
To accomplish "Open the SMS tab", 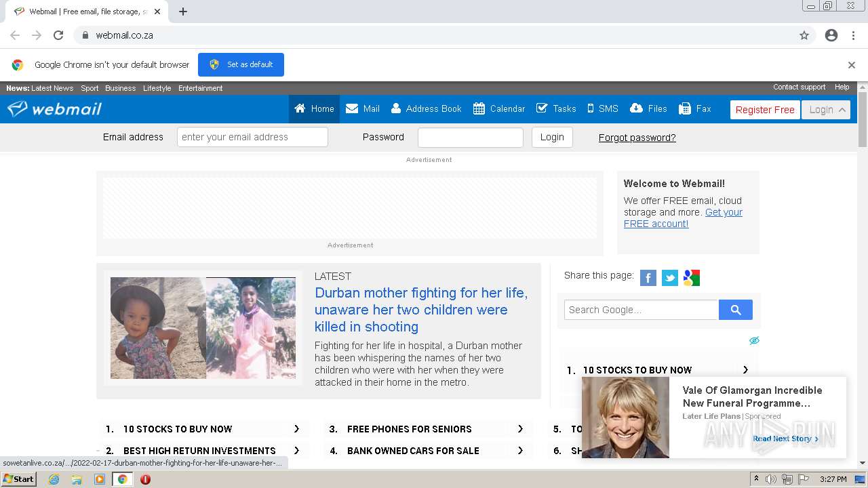I will tap(603, 109).
